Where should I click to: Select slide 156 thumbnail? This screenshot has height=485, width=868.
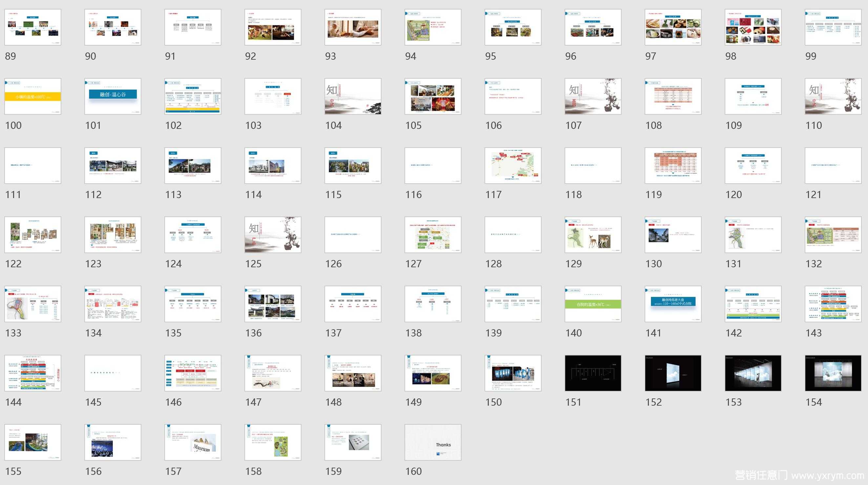coord(113,442)
